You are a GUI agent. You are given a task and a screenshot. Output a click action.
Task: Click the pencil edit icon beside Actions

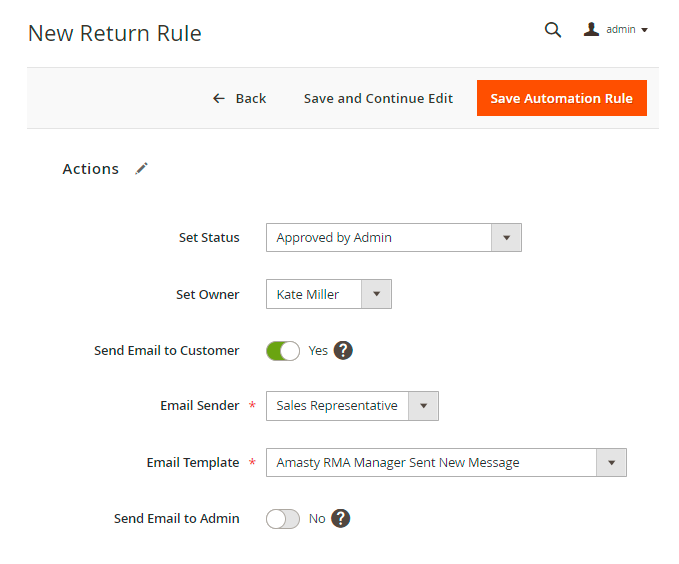tap(142, 169)
